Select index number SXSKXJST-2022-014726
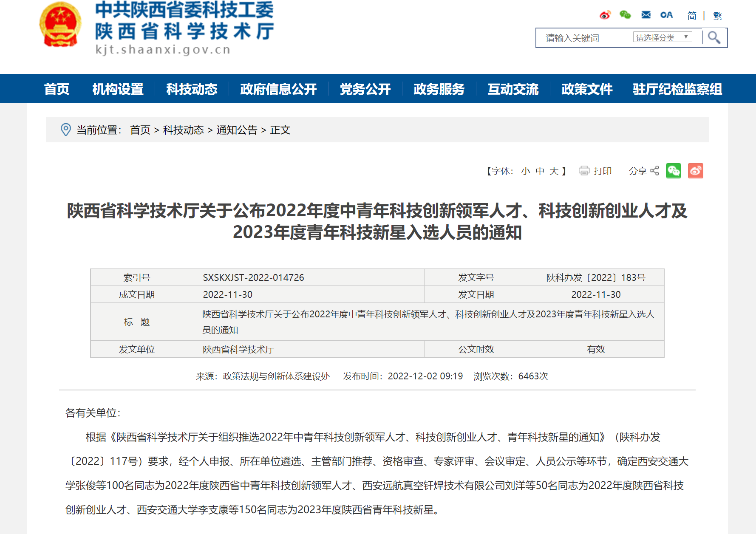756x534 pixels. [x=253, y=277]
